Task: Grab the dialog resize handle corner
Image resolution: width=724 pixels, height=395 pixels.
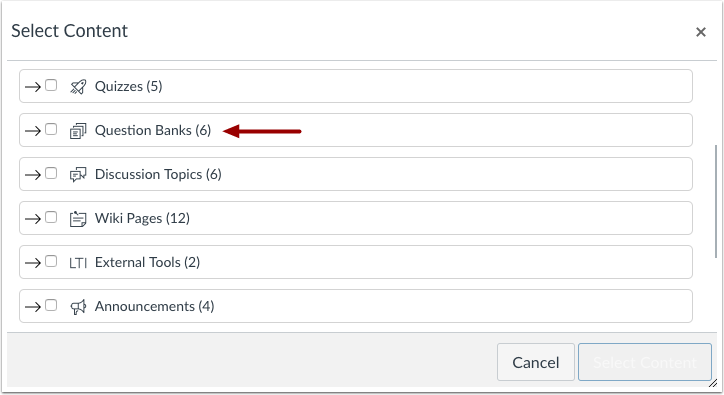Action: pyautogui.click(x=713, y=383)
